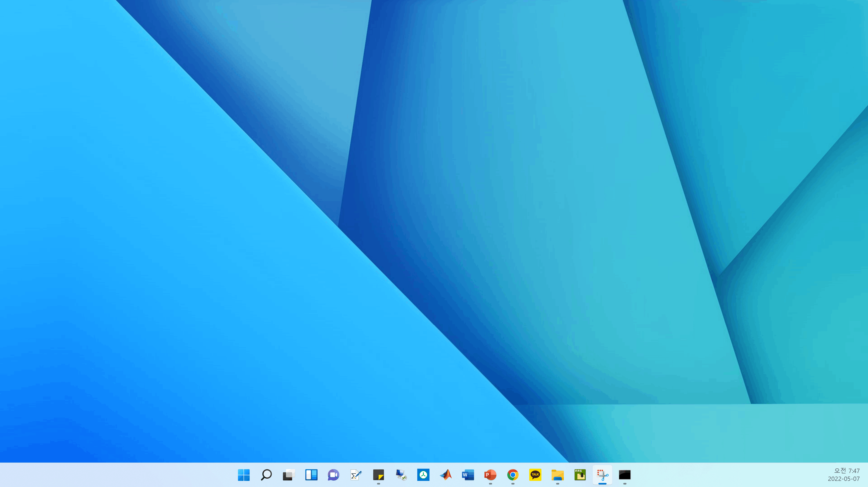Viewport: 868px width, 487px height.
Task: Switch to Google Chrome window
Action: pos(512,475)
